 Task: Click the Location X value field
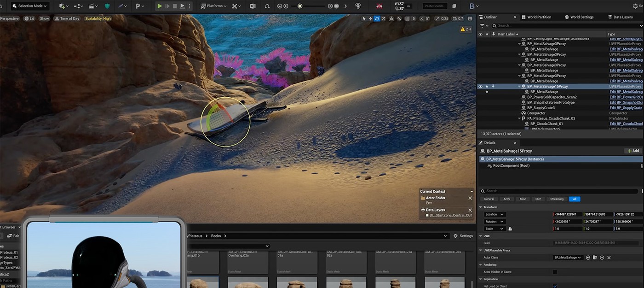568,214
